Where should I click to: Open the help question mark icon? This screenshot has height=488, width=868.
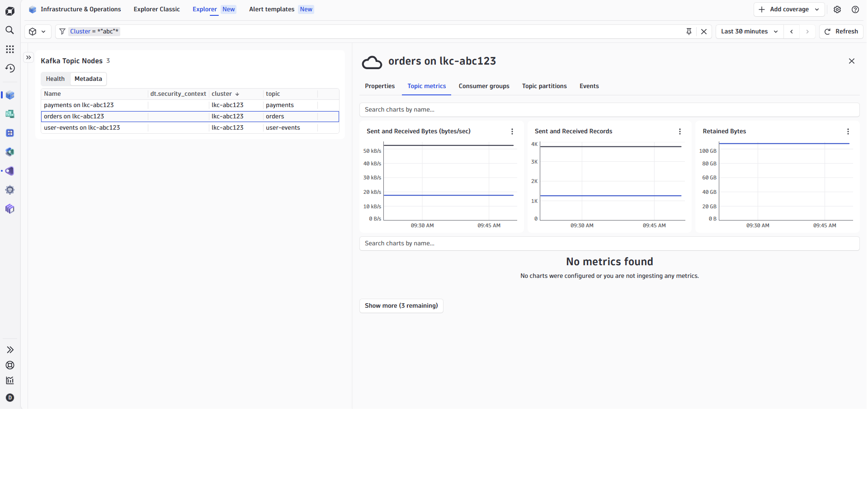pyautogui.click(x=855, y=9)
